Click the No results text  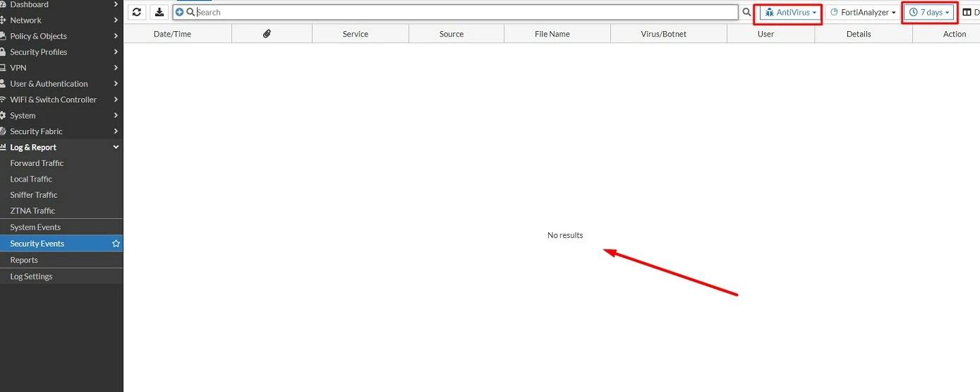[565, 235]
